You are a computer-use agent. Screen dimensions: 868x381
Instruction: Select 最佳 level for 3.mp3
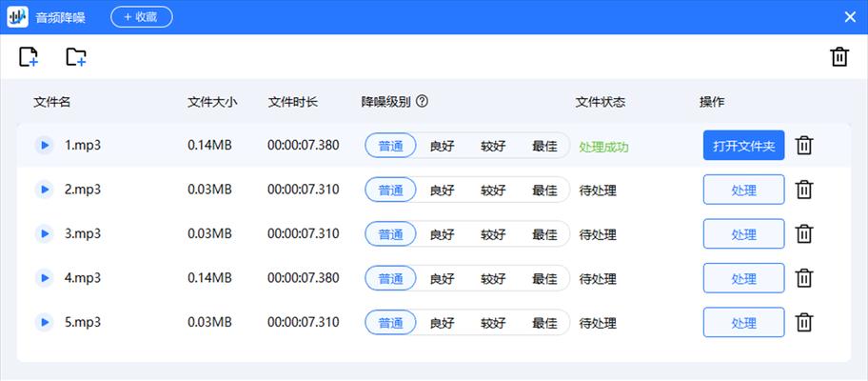click(x=544, y=234)
